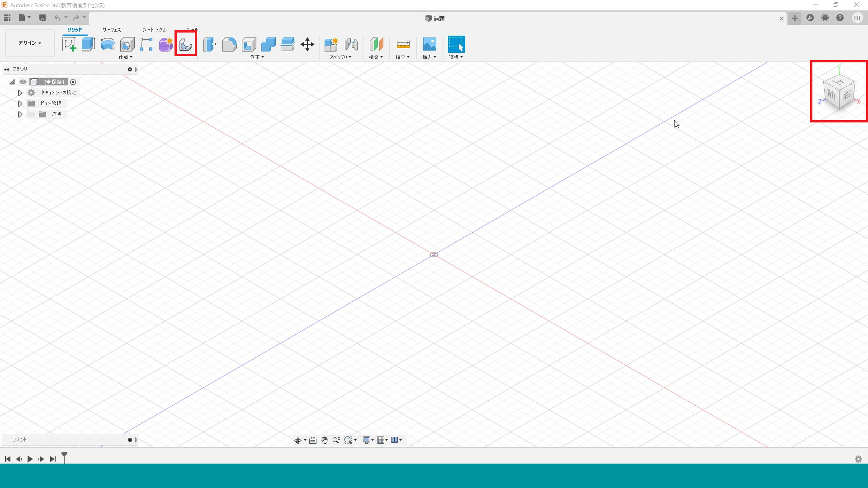Screen dimensions: 868x488
Task: Select the Revolve tool
Action: (x=108, y=44)
